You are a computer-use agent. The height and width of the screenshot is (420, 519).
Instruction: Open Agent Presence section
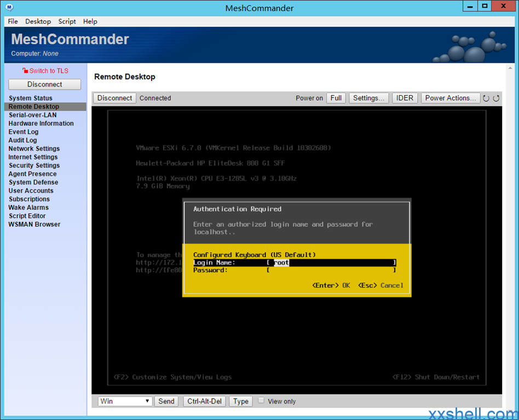(32, 174)
